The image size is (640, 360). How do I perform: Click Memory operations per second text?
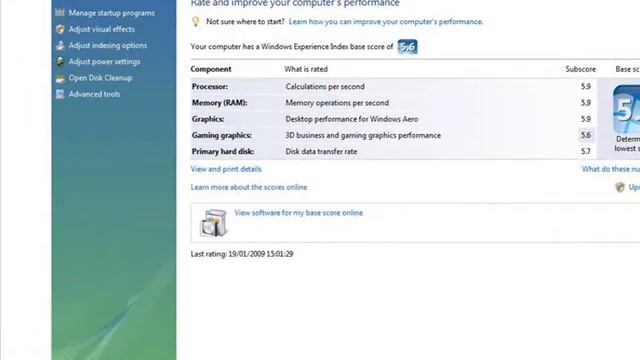tap(337, 103)
